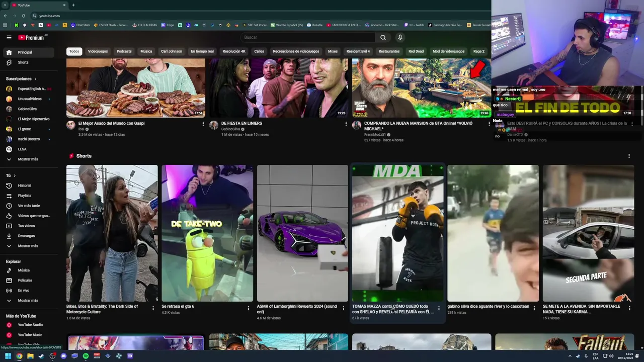This screenshot has height=362, width=644.
Task: Open Shorts from the sidebar
Action: (x=29, y=62)
